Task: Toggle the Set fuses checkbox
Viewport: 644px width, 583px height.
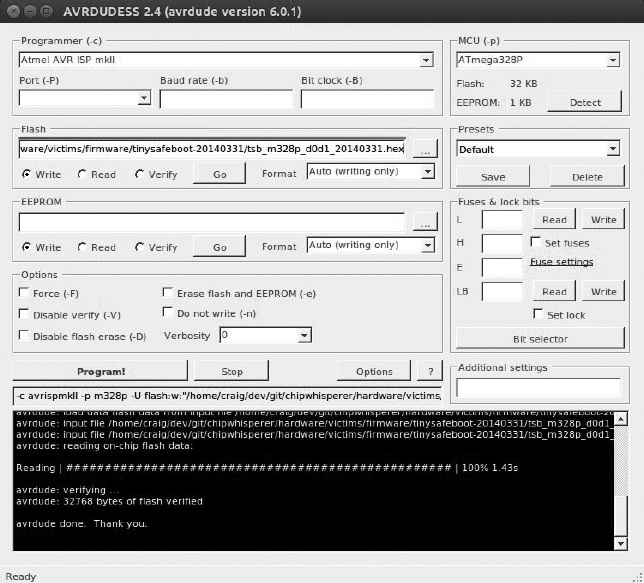Action: (535, 242)
